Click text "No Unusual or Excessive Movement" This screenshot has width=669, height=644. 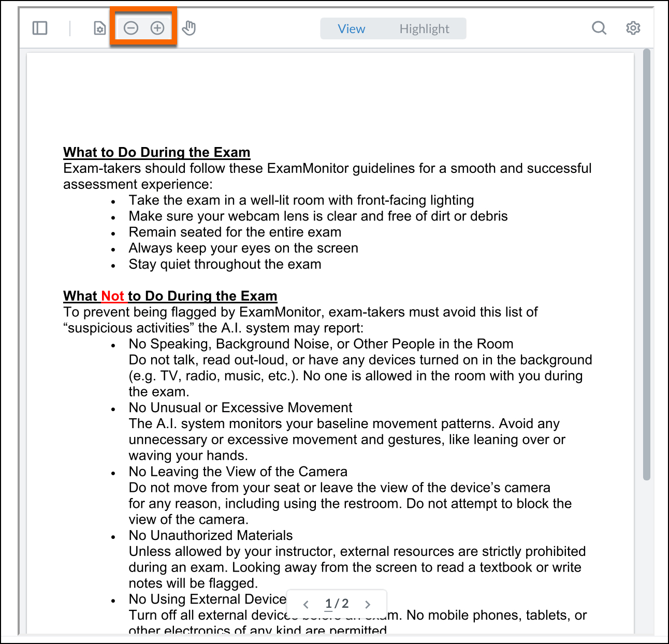pyautogui.click(x=241, y=407)
